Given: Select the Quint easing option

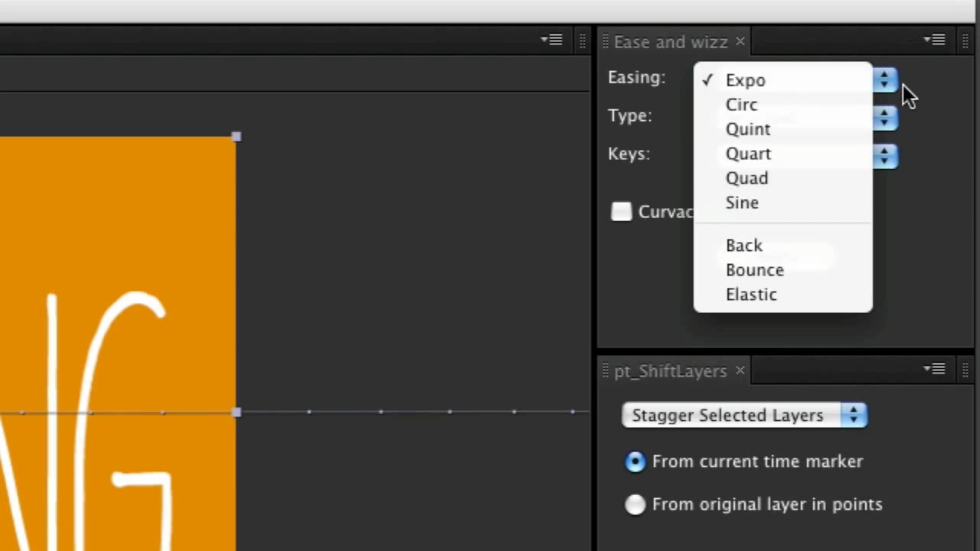Looking at the screenshot, I should pyautogui.click(x=748, y=129).
